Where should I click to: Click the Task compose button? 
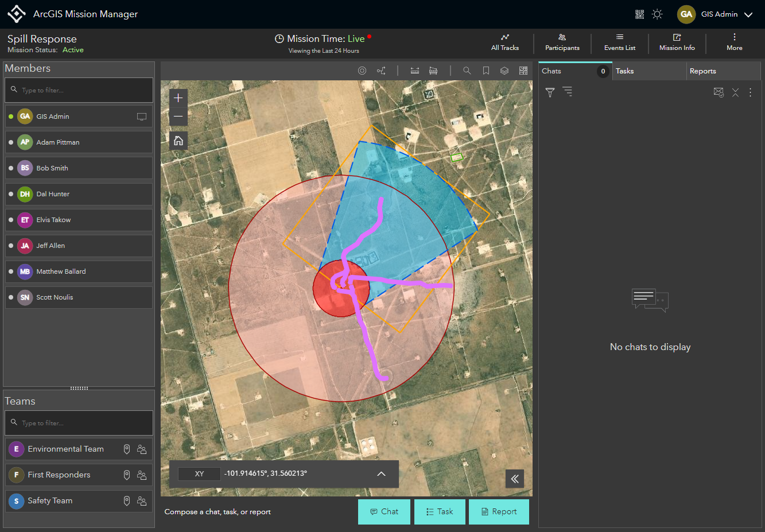pyautogui.click(x=440, y=511)
